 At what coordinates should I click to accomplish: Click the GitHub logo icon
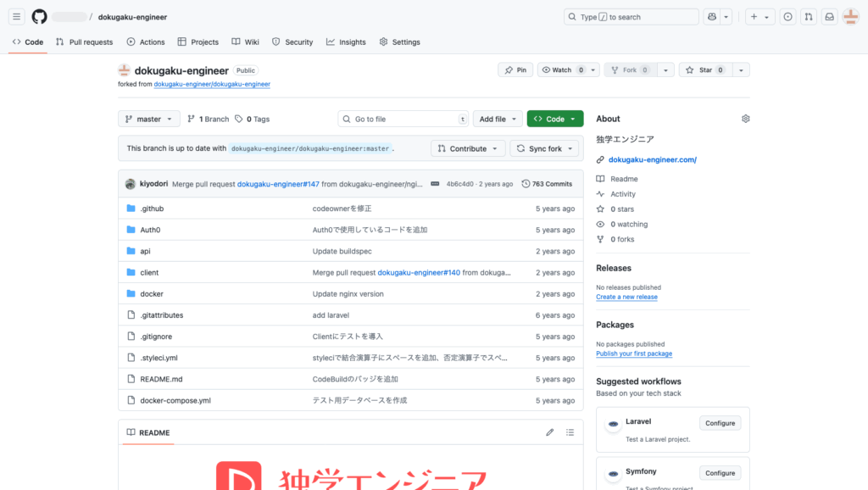tap(40, 17)
